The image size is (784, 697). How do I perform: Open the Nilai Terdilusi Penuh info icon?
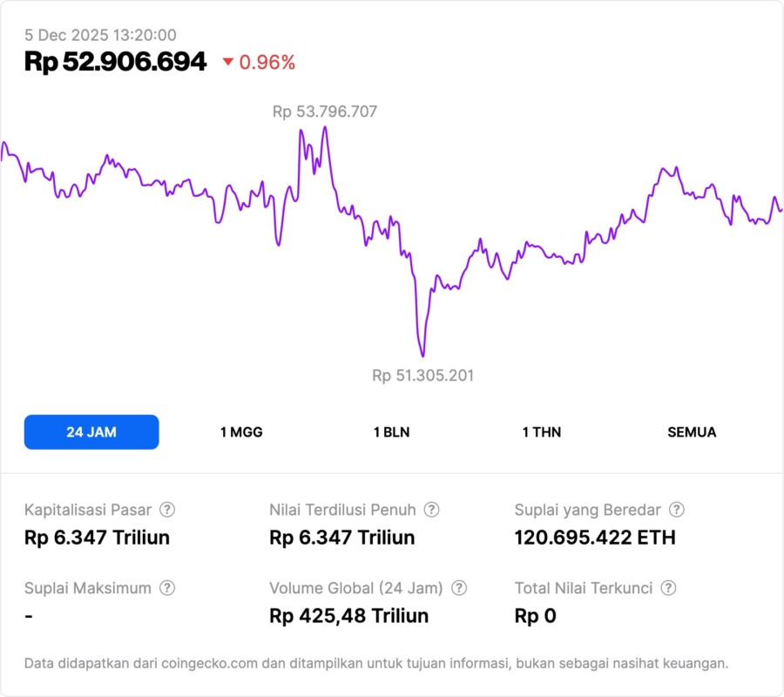431,510
